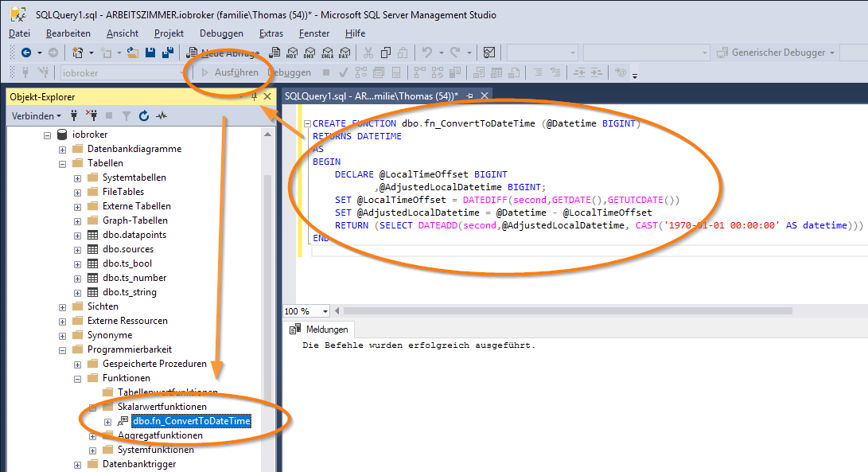Viewport: 868px width, 472px height.
Task: Collapse the Tabellen folder
Action: (63, 164)
